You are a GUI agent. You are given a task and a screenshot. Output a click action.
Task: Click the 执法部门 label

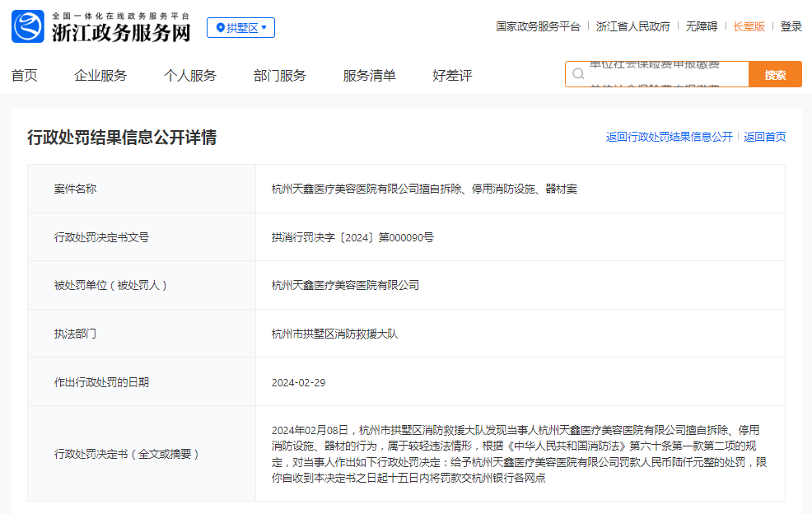[x=75, y=334]
